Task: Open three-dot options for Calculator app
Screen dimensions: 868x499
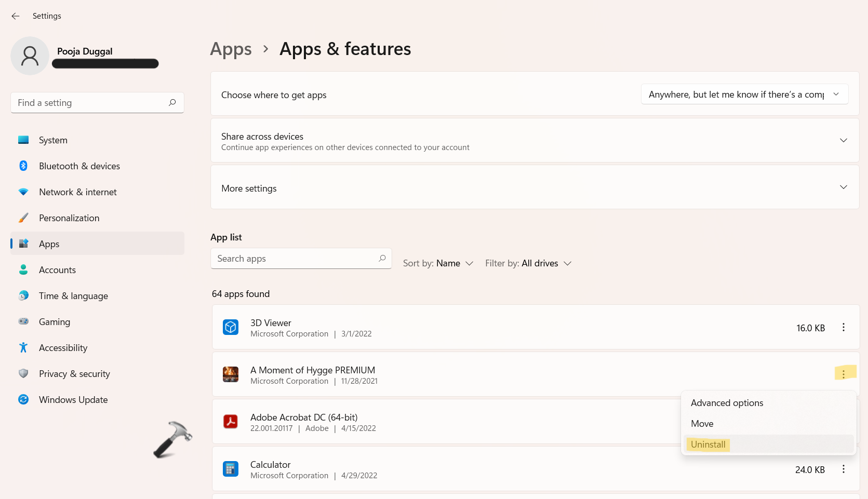Action: point(843,469)
